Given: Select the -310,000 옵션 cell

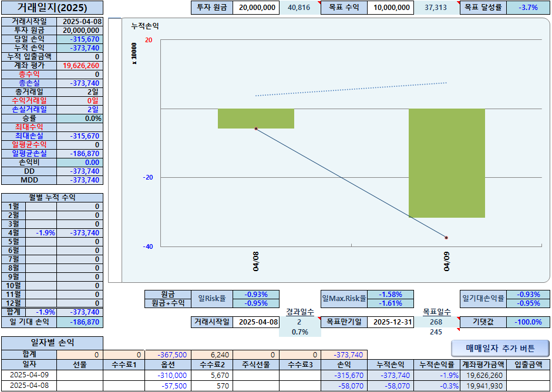Looking at the screenshot, I should (x=168, y=375).
